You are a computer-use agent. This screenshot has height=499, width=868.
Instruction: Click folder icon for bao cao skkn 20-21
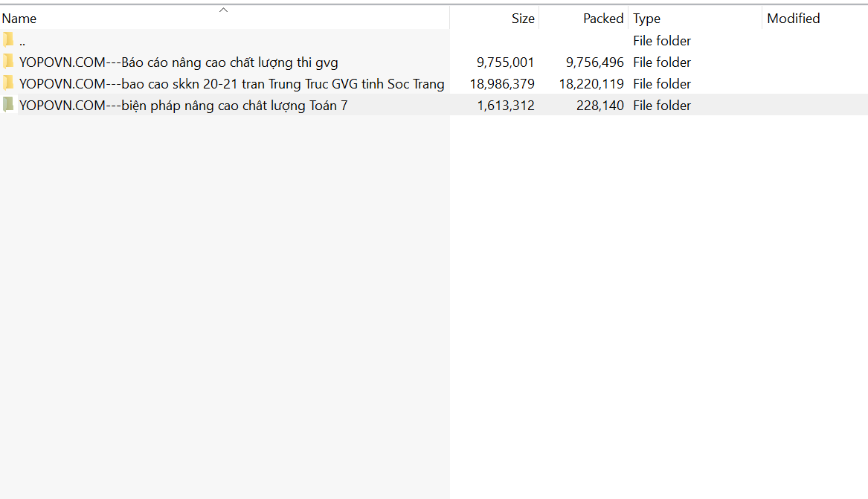click(8, 83)
